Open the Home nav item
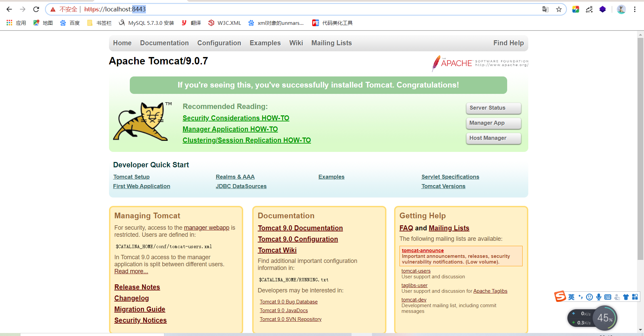This screenshot has width=644, height=336. tap(122, 43)
